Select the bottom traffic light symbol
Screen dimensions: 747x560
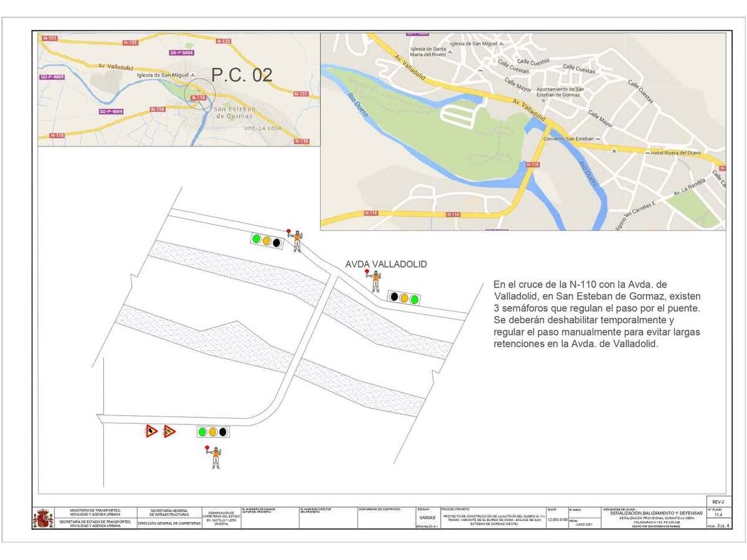[213, 432]
